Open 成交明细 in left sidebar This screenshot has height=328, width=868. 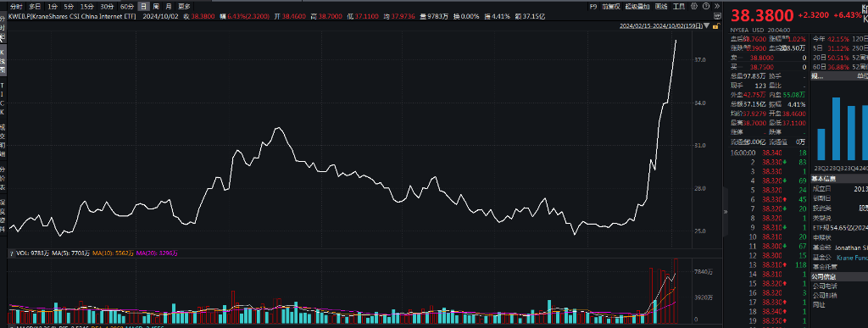pyautogui.click(x=3, y=141)
